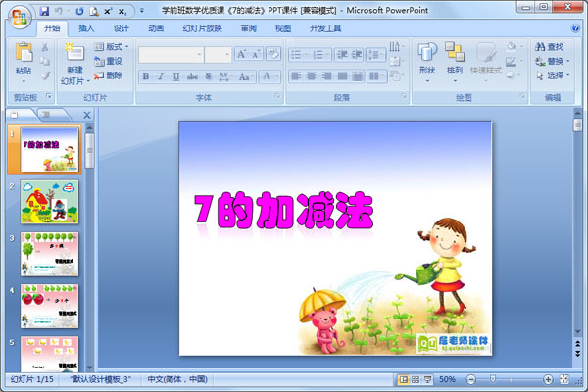Open the Slide Show (幻灯片放映) tab
Image resolution: width=588 pixels, height=392 pixels.
click(x=202, y=28)
